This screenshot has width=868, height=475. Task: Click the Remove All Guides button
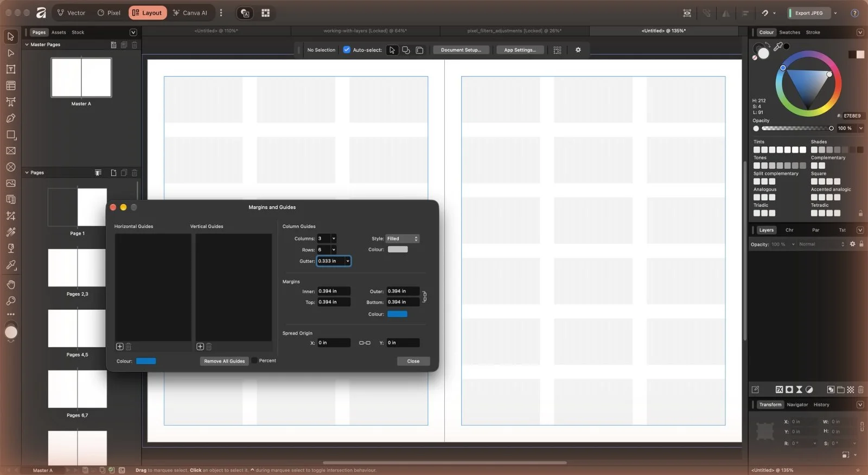point(224,361)
